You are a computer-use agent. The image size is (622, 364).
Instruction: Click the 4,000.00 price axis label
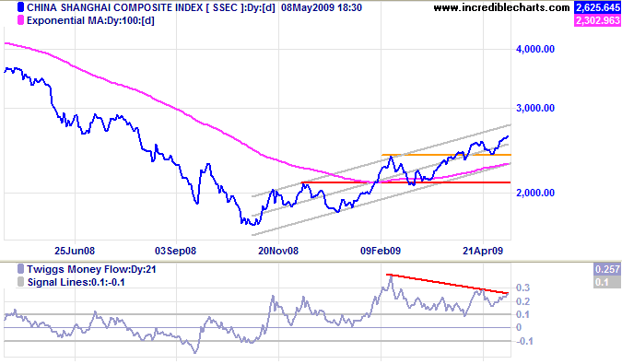(535, 49)
